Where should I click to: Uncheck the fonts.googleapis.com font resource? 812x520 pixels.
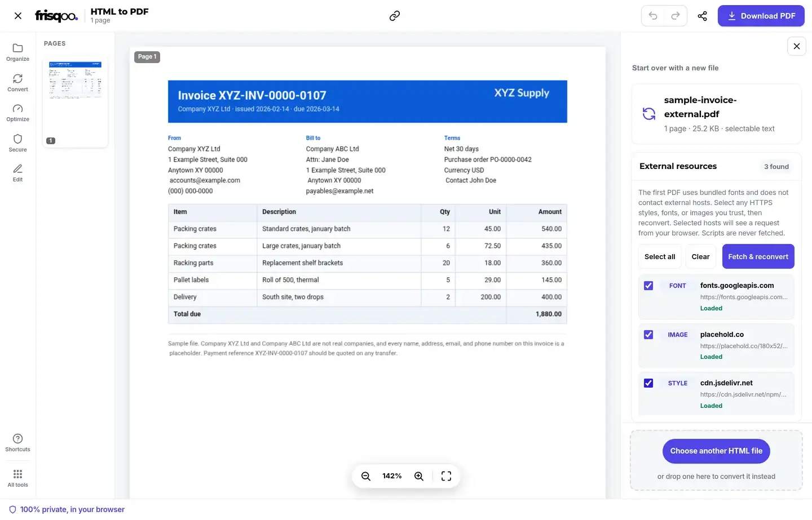tap(648, 286)
